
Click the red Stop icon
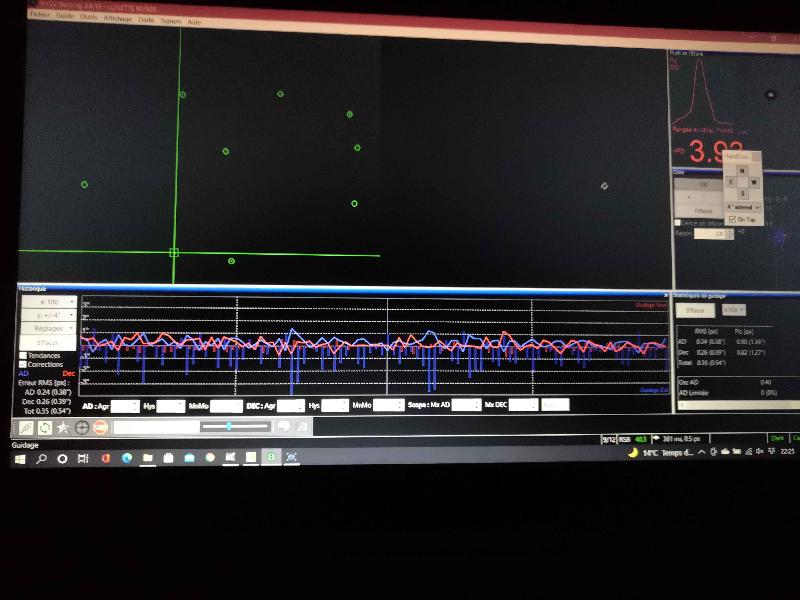pos(100,428)
